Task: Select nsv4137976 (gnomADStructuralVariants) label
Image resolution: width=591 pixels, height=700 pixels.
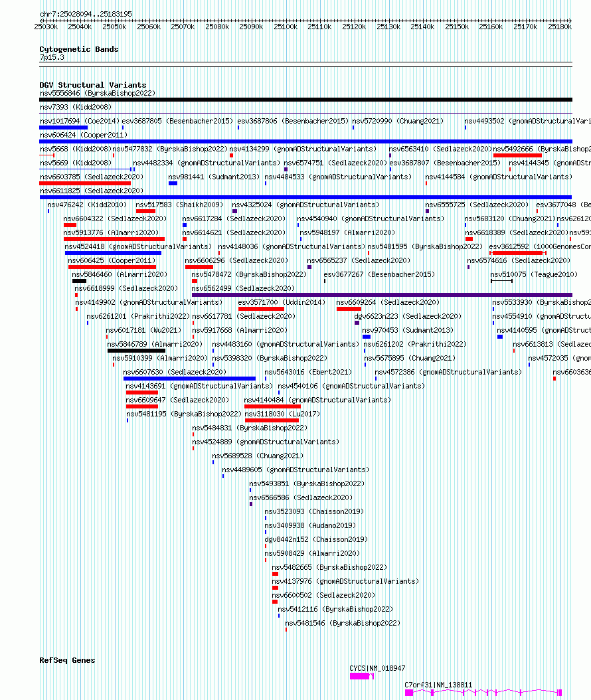Action: point(345,581)
